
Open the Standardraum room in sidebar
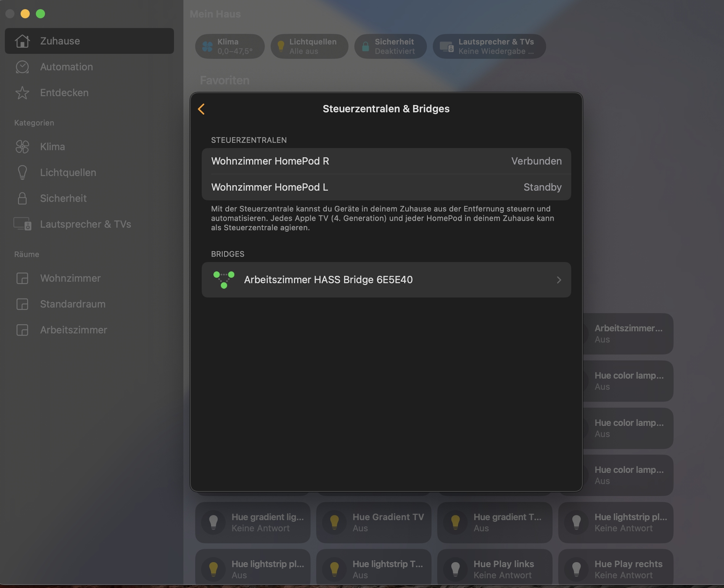pos(89,304)
